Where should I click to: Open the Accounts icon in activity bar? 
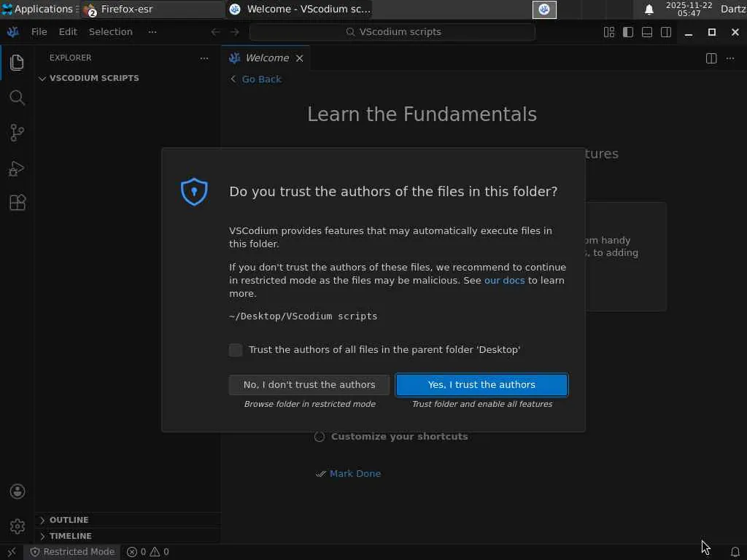18,491
